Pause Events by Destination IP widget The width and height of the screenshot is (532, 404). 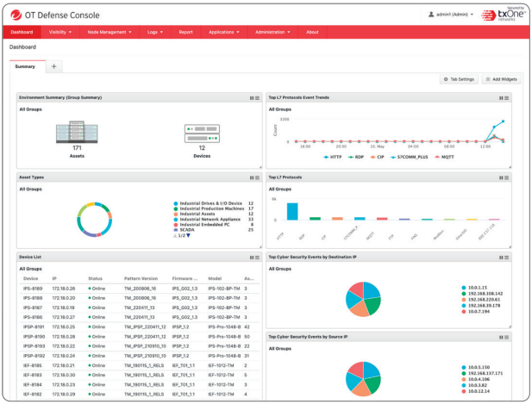[x=501, y=258]
